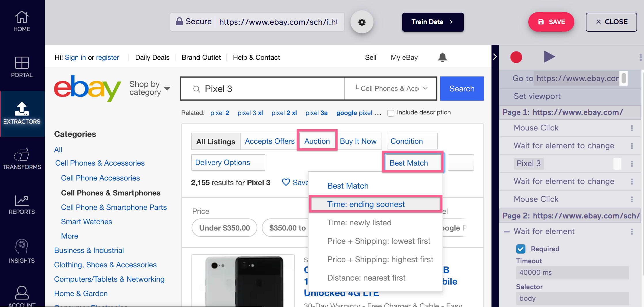Enable the Include description checkbox
Image resolution: width=644 pixels, height=307 pixels.
pos(391,113)
